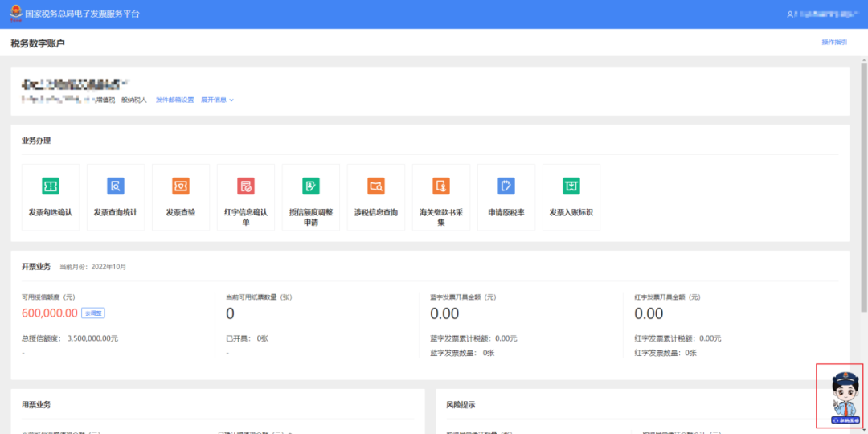This screenshot has width=868, height=434.
Task: Click 风险提示 section heading
Action: pos(461,405)
